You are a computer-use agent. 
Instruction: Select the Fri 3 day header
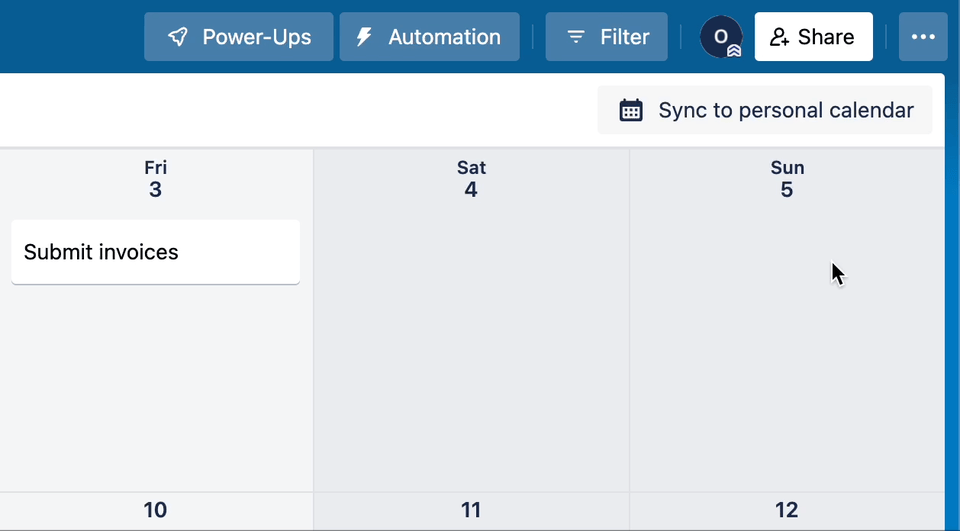point(155,179)
